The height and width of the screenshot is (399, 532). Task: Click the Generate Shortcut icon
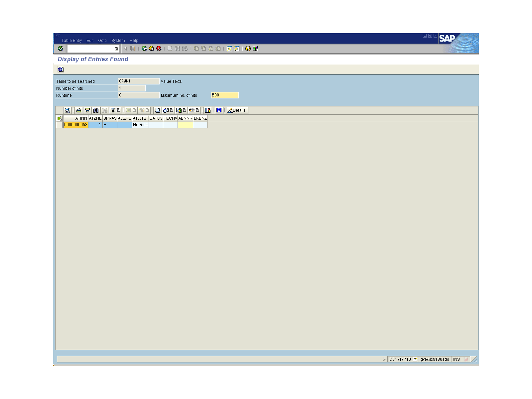point(237,49)
